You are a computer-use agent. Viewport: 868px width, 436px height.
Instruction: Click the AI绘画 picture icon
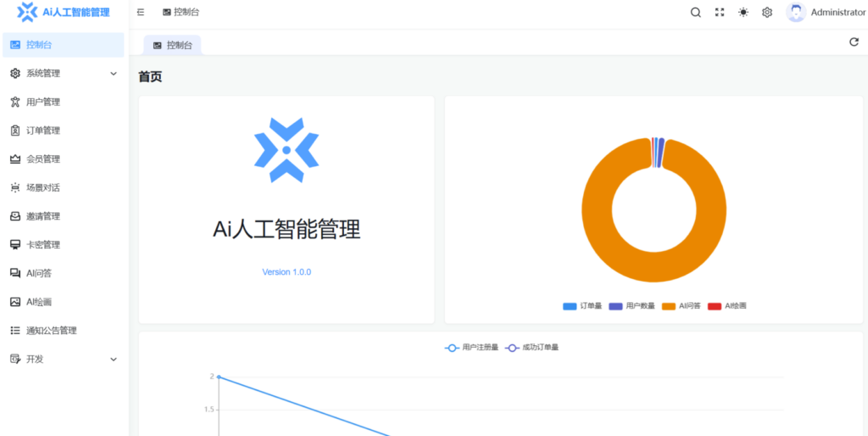15,302
